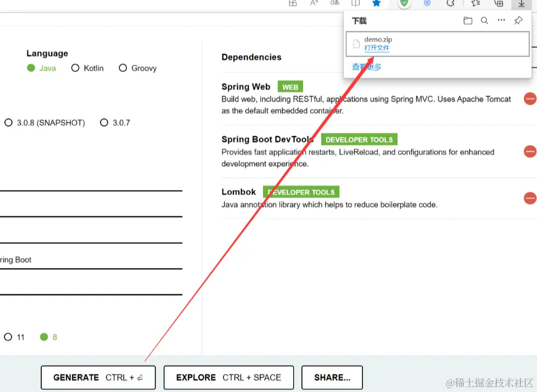537x392 pixels.
Task: Click the 'Dependencies' heading
Action: (251, 57)
